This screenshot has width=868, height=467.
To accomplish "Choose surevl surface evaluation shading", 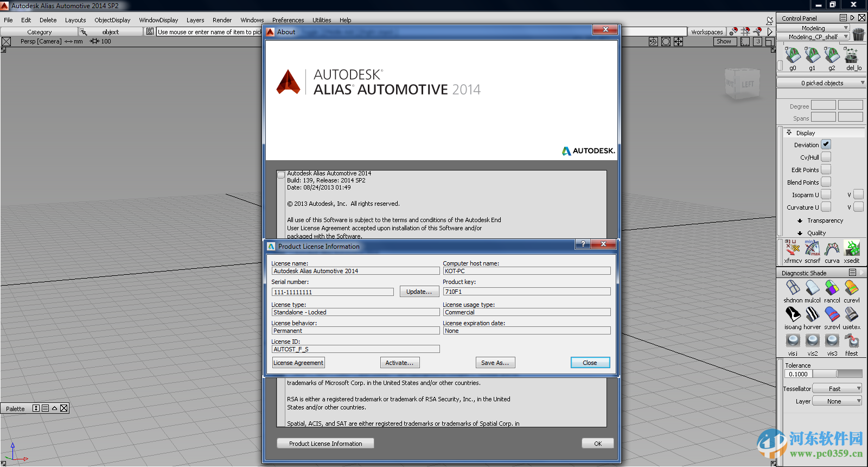I will coord(832,314).
